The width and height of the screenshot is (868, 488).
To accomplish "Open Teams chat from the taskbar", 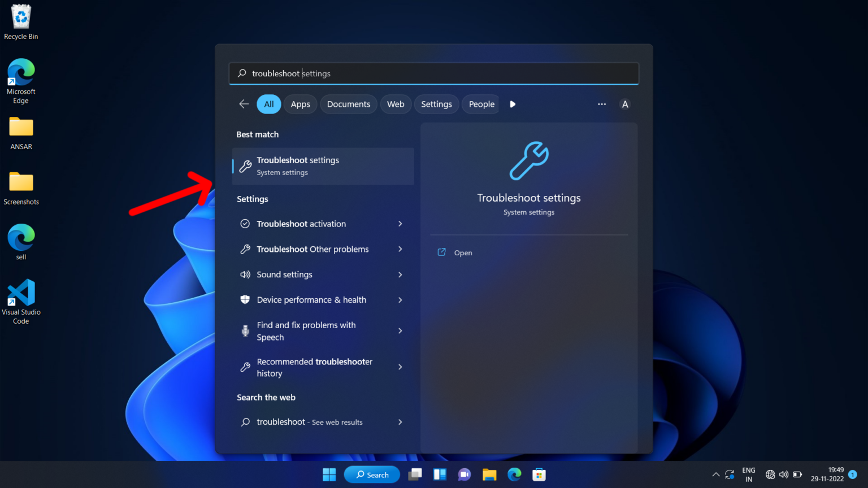I will pos(464,474).
